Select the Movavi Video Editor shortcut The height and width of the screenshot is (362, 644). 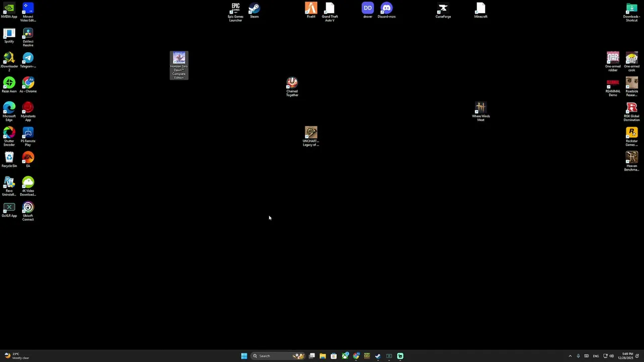[x=28, y=13]
